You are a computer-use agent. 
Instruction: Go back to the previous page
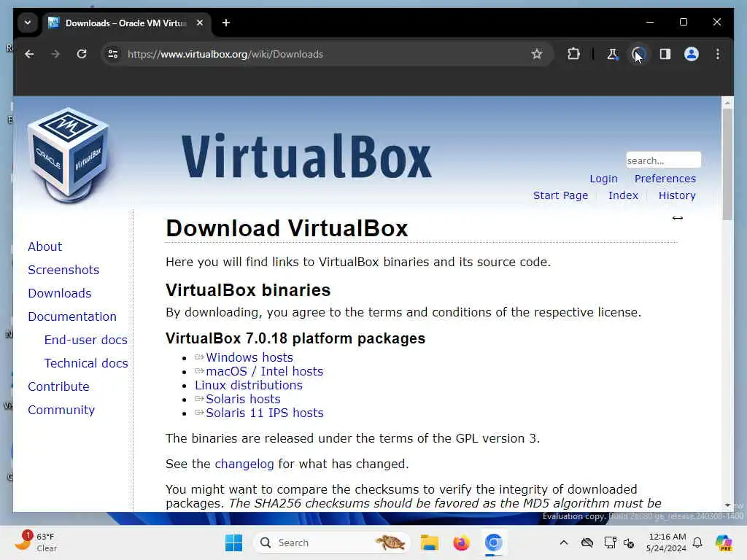coord(29,54)
